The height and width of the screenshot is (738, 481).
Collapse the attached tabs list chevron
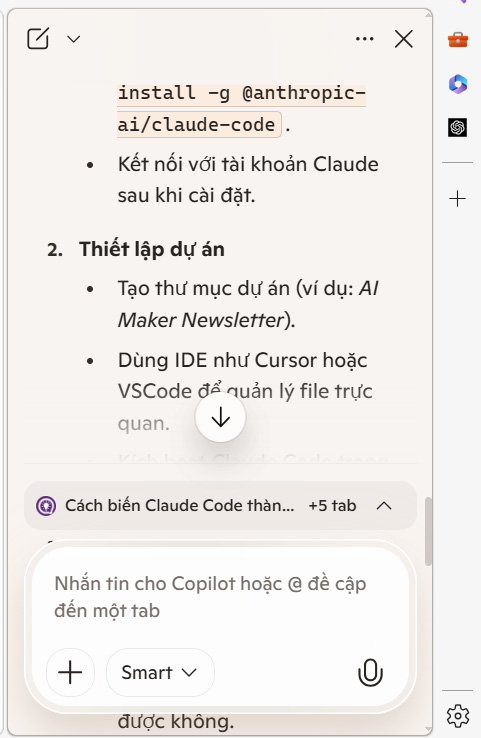click(385, 505)
